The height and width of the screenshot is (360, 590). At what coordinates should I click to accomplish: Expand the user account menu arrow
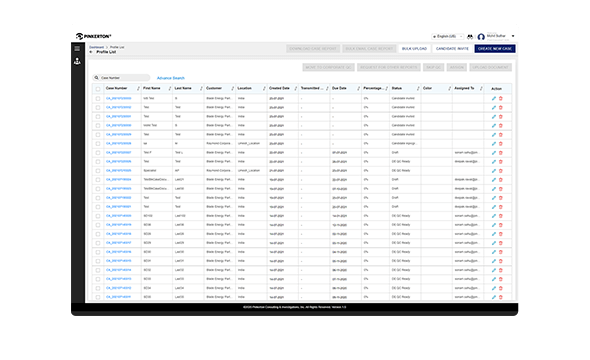point(513,36)
